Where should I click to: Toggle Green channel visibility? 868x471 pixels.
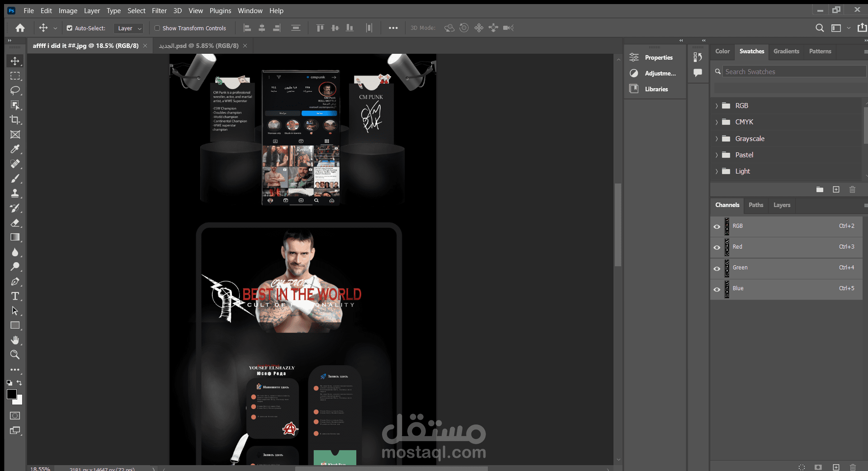tap(717, 268)
